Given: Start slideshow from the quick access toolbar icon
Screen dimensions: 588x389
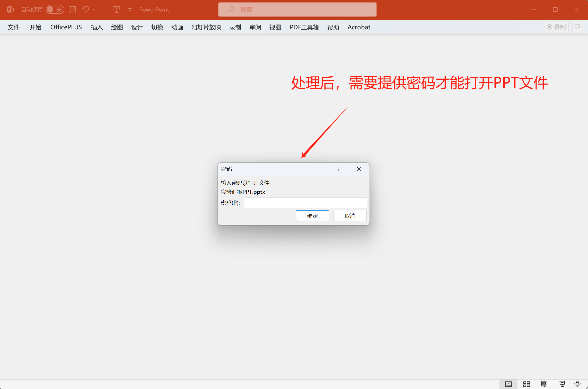Looking at the screenshot, I should click(x=116, y=10).
